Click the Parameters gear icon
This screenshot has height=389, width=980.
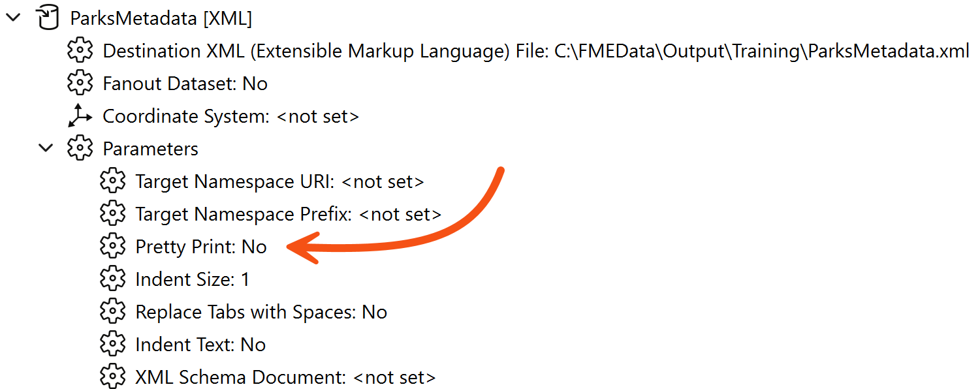click(x=80, y=148)
